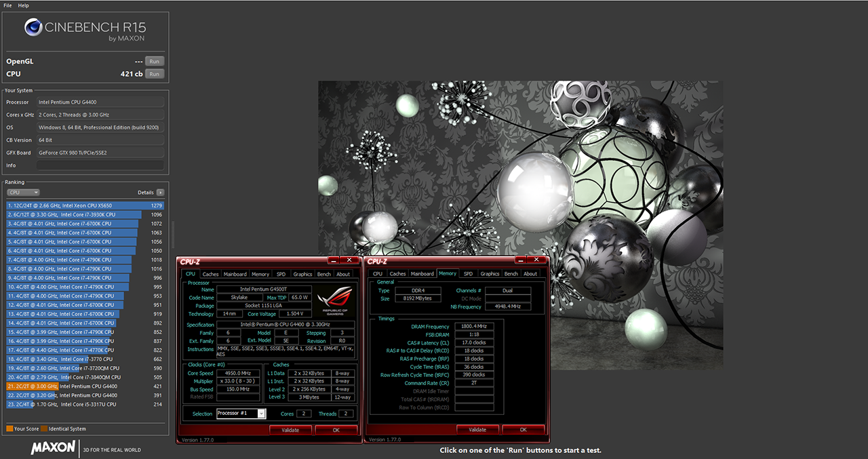Switch to Memory tab in left CPU-Z window
This screenshot has width=868, height=459.
(x=260, y=274)
